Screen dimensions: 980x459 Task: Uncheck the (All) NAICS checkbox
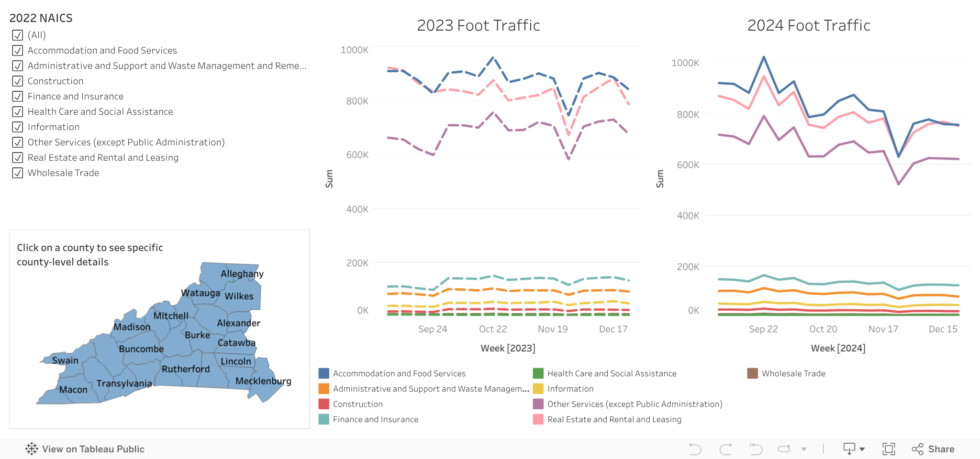(x=18, y=35)
